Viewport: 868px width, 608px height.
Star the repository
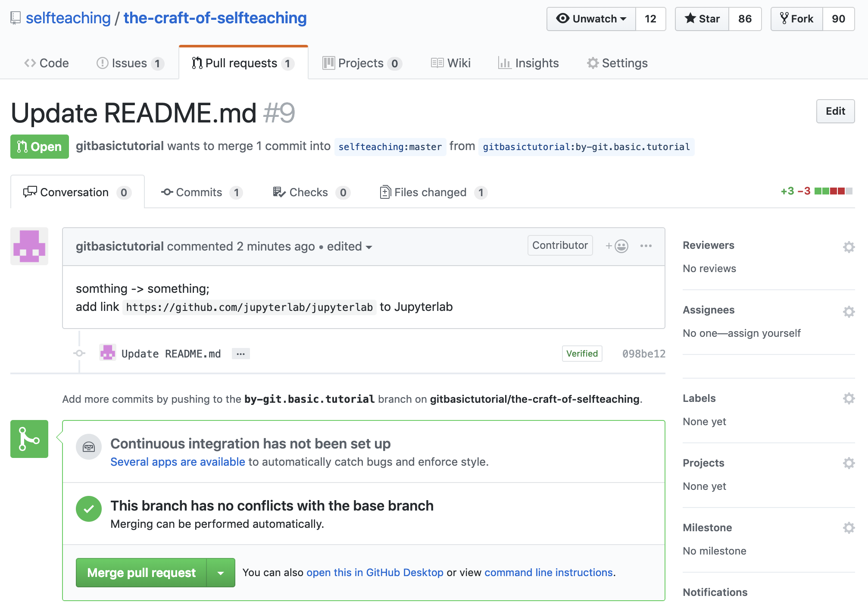point(702,19)
